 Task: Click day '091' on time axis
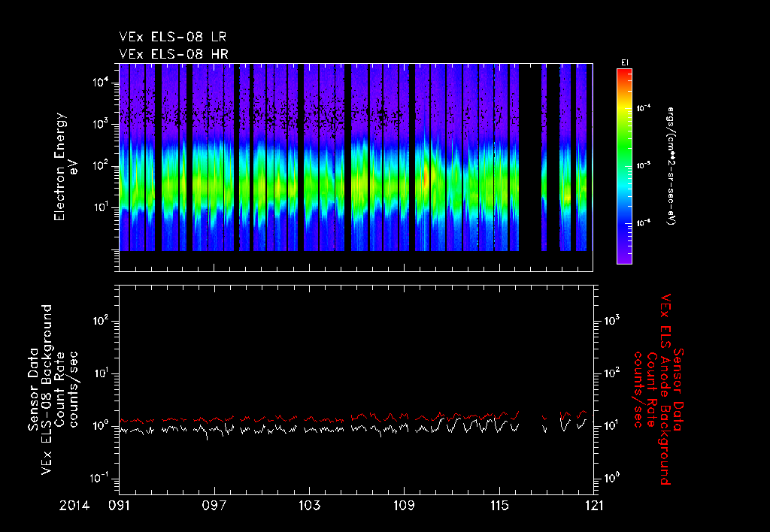click(120, 506)
